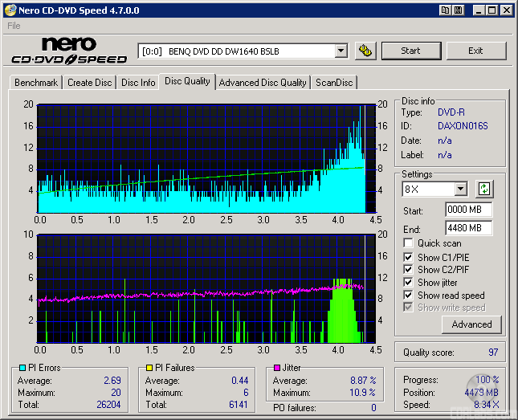This screenshot has width=518, height=420.
Task: Click the cyan PI Errors legend square
Action: pyautogui.click(x=22, y=368)
